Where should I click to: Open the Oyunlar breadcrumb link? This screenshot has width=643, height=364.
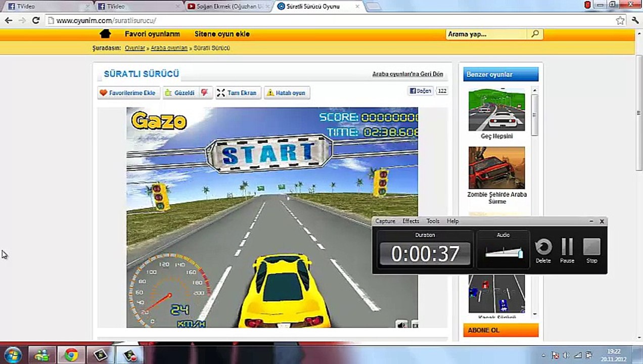(x=135, y=48)
